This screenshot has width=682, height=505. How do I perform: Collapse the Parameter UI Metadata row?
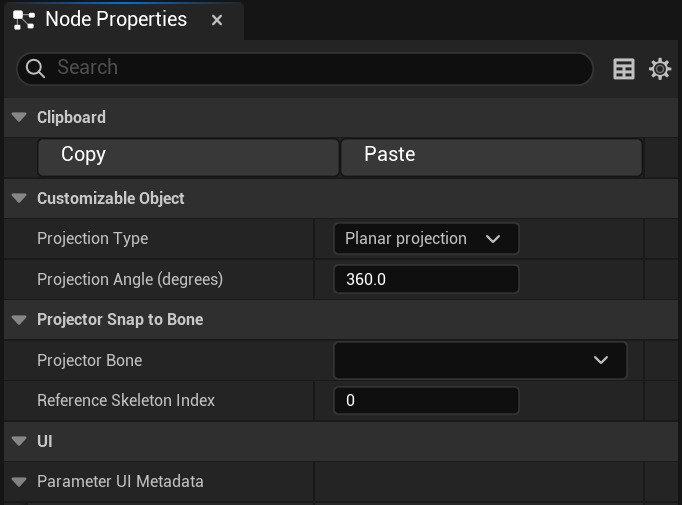coord(19,482)
